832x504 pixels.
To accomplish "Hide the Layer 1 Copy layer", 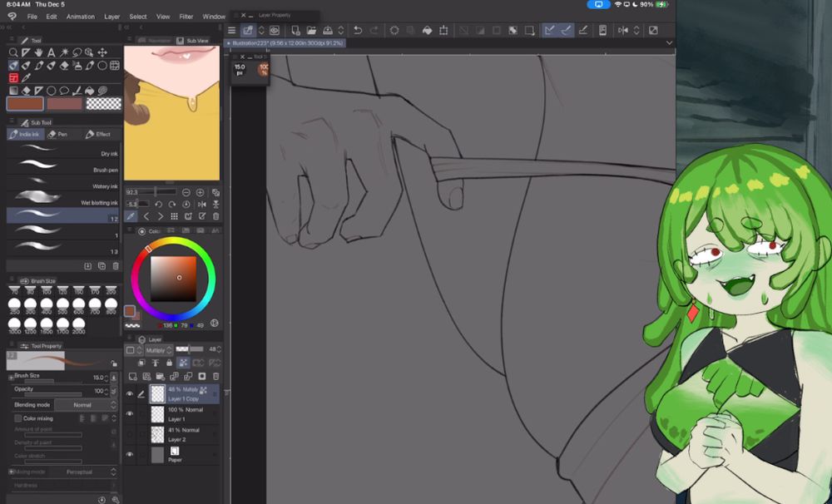I will coord(130,394).
